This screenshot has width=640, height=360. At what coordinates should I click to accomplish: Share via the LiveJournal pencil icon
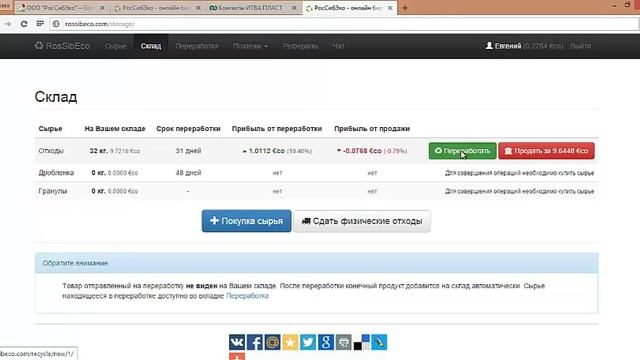point(379,342)
